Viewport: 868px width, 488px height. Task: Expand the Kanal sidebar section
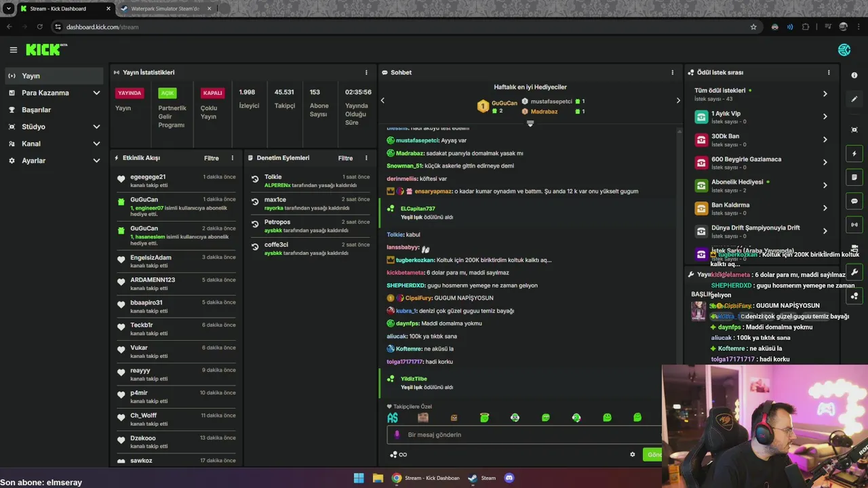coord(54,144)
